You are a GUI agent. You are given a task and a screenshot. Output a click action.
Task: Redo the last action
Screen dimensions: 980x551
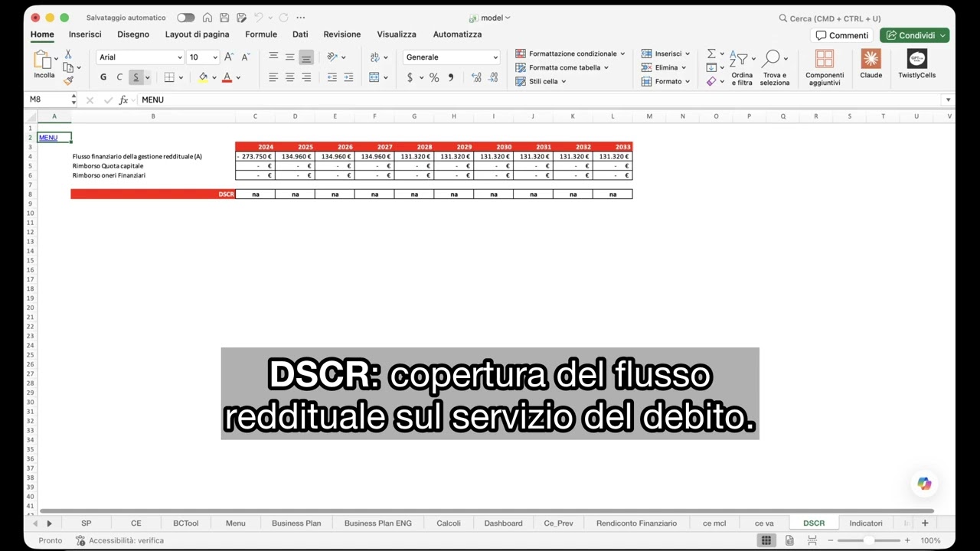[x=283, y=18]
